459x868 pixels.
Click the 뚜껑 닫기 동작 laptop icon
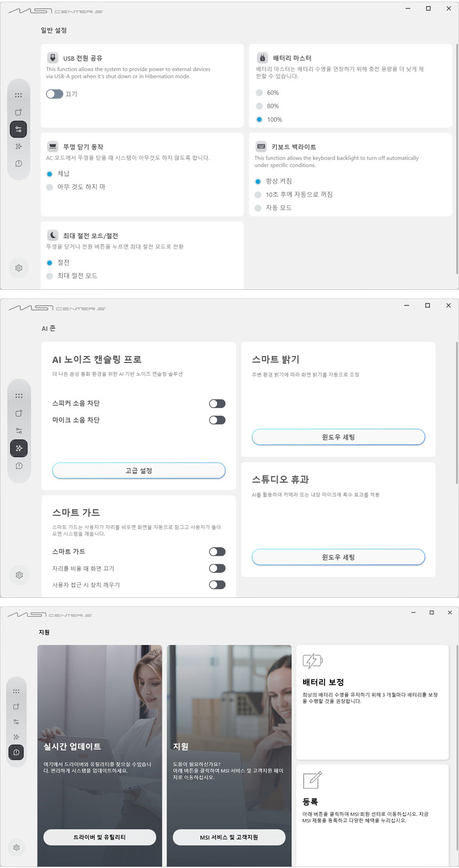pyautogui.click(x=53, y=146)
